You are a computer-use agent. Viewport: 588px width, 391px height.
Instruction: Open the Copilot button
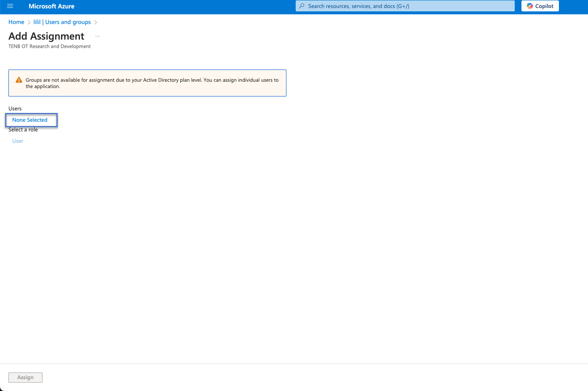pyautogui.click(x=540, y=6)
